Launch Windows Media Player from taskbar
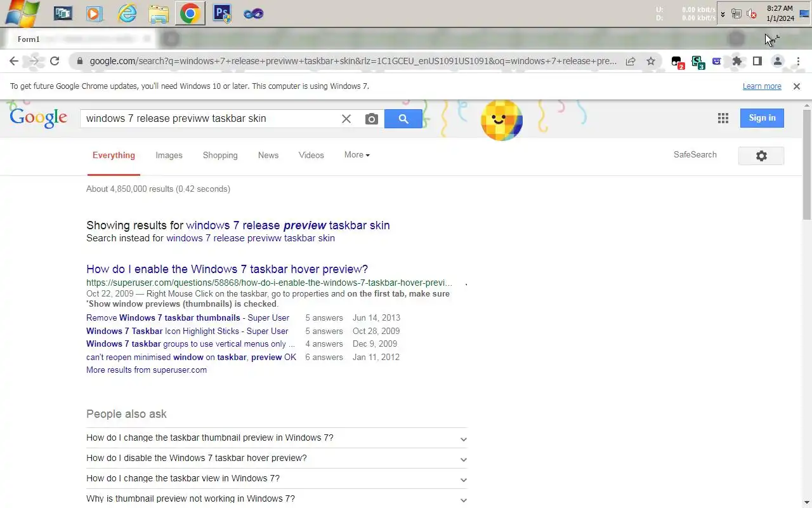This screenshot has height=508, width=812. pos(95,13)
